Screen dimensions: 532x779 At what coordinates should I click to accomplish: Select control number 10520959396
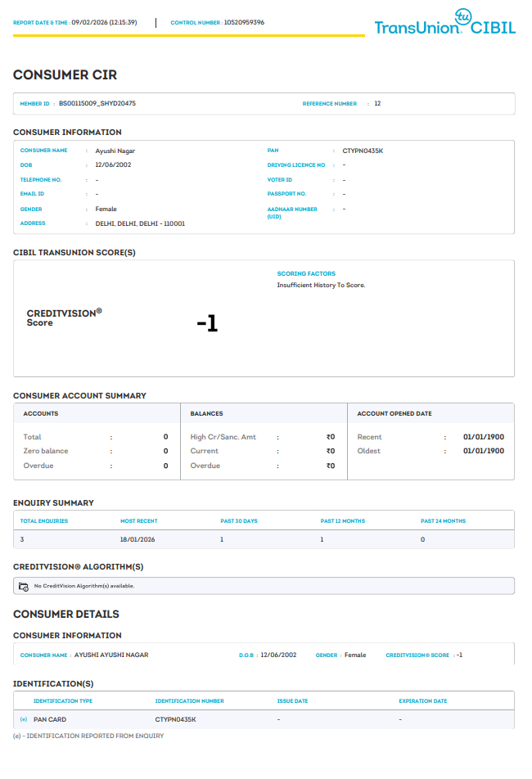(x=244, y=22)
